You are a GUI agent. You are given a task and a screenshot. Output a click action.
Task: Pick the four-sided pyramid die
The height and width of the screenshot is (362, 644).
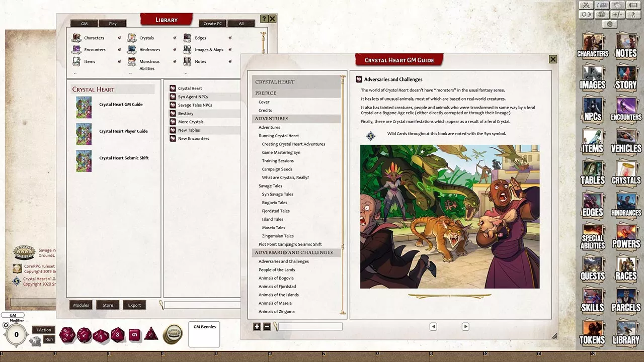151,334
